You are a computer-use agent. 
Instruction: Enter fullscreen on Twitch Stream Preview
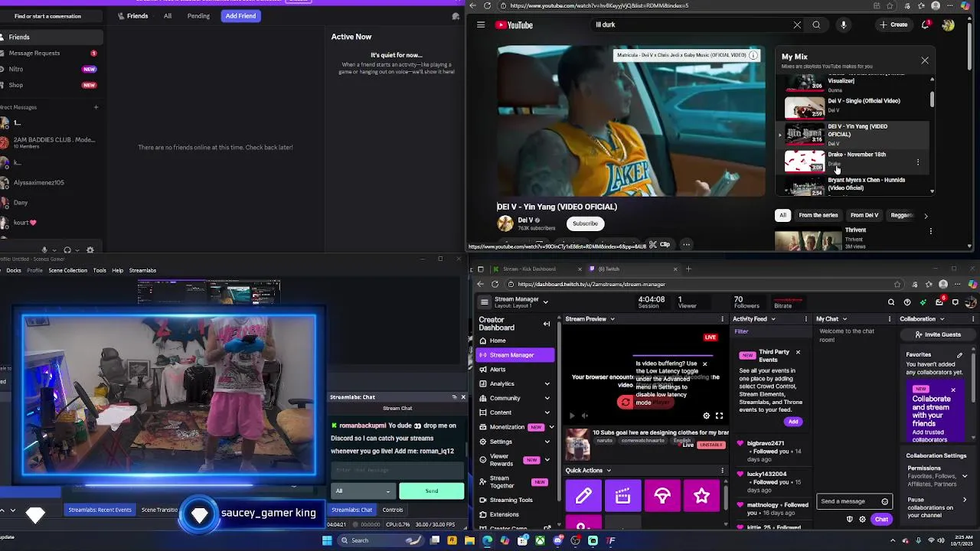[719, 416]
